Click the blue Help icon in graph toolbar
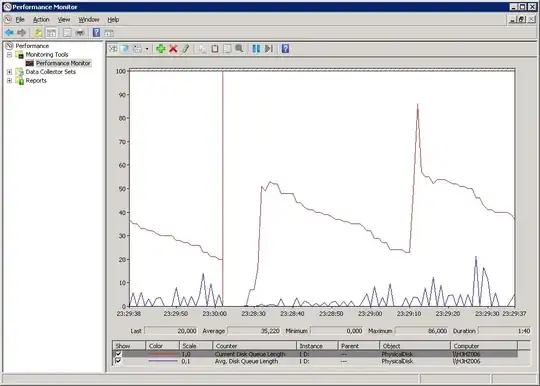This screenshot has width=540, height=386. tap(285, 49)
